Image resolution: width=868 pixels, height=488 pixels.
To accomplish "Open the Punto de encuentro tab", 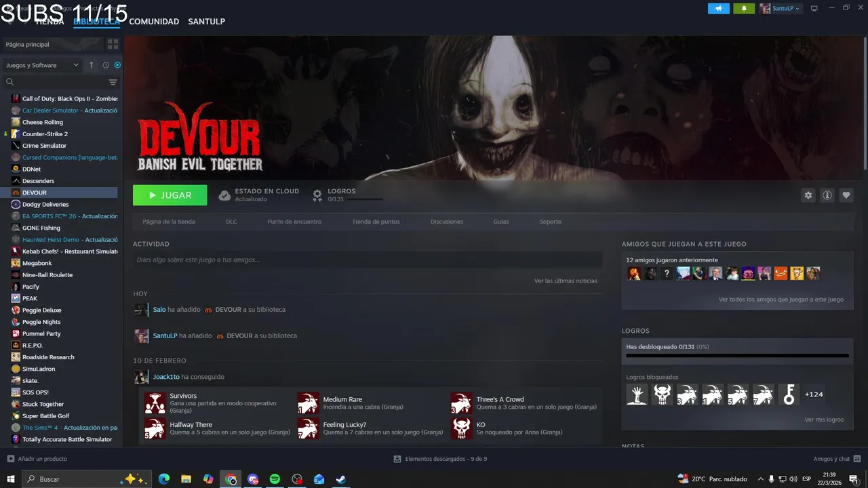I will (294, 222).
